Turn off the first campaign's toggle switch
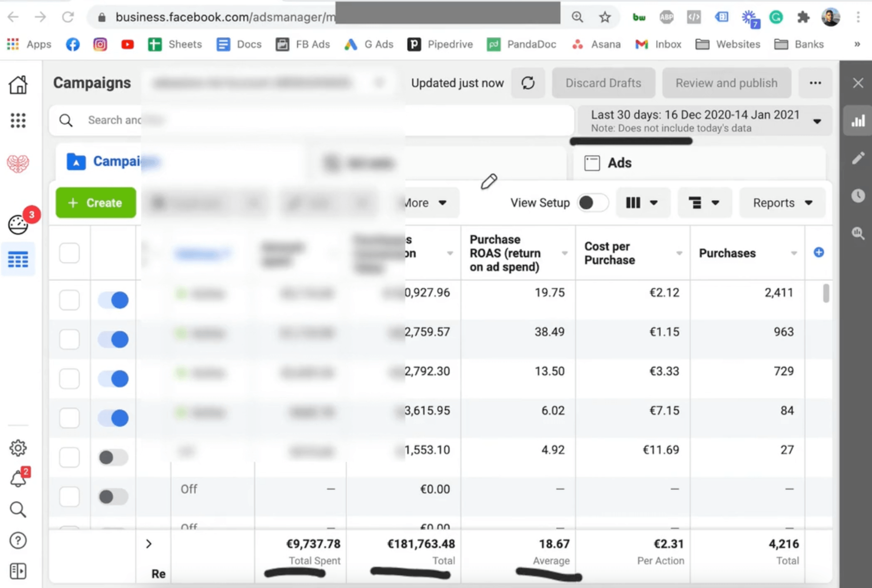This screenshot has width=872, height=588. (x=113, y=300)
